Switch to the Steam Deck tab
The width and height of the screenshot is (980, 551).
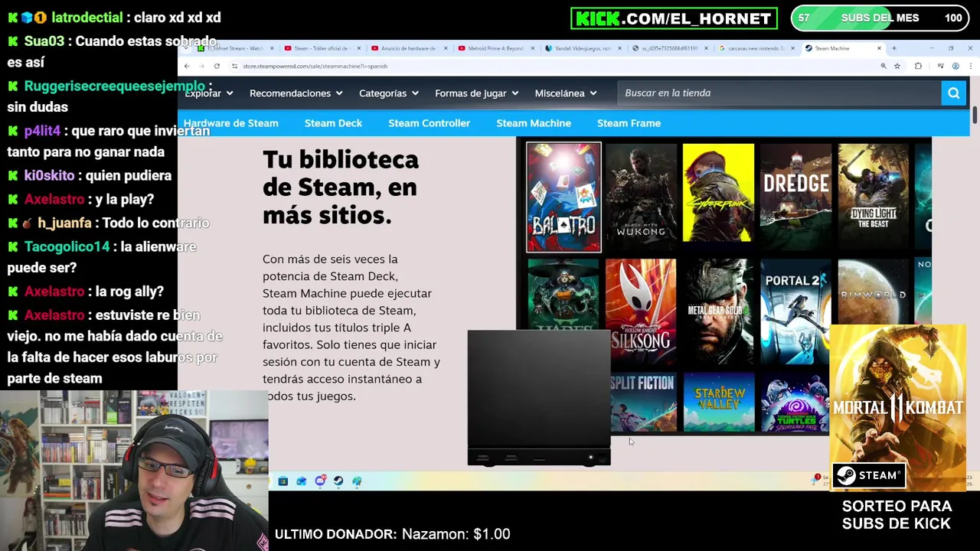pyautogui.click(x=333, y=123)
